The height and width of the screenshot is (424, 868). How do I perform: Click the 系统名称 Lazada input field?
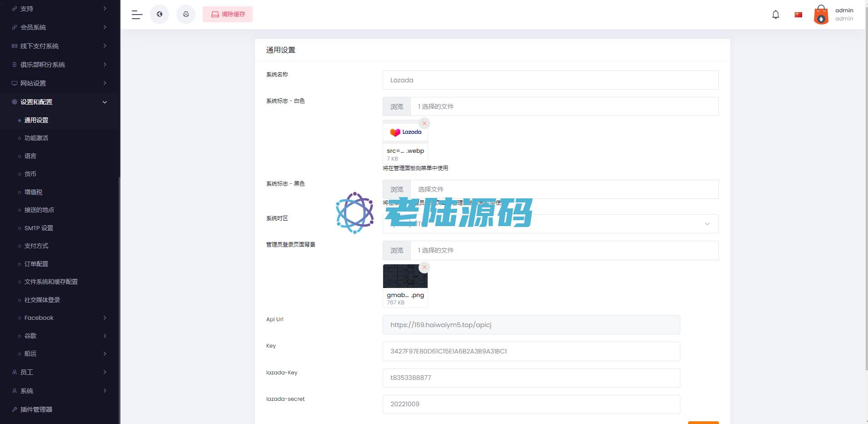coord(550,80)
